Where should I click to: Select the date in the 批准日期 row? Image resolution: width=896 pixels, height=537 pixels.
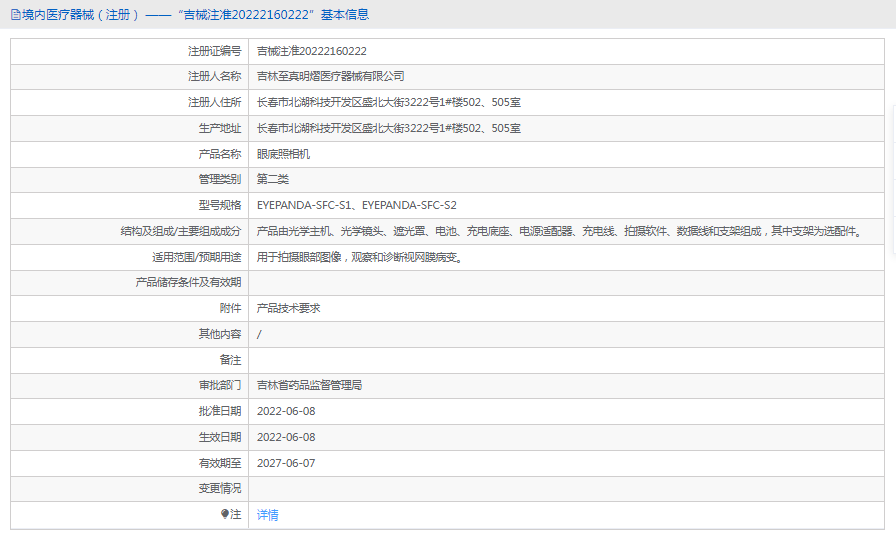[286, 411]
